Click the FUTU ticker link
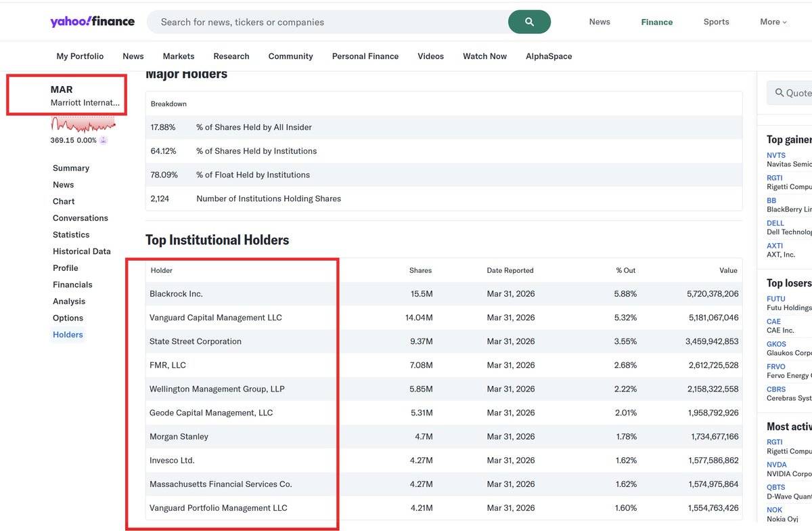The height and width of the screenshot is (531, 812). pos(776,299)
